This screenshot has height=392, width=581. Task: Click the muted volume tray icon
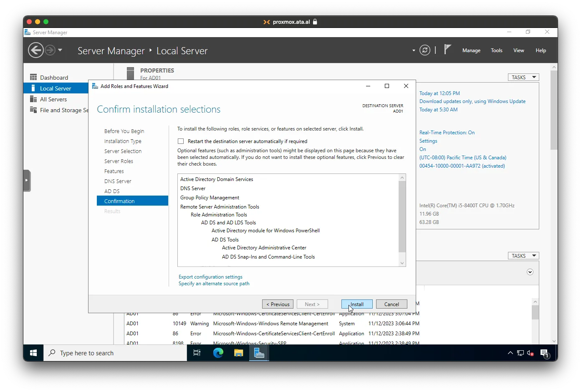click(530, 353)
